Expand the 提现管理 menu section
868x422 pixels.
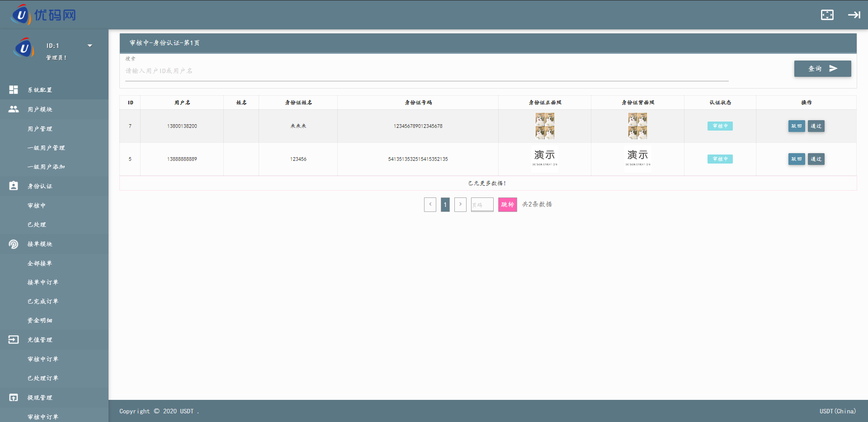[x=54, y=398]
